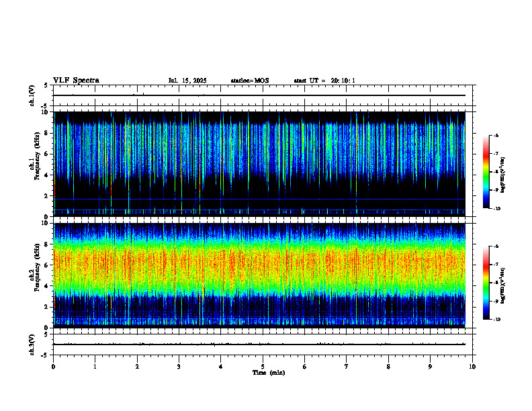Click the time axis tick label "7"
Screen dimensions: 532x411
pyautogui.click(x=347, y=367)
